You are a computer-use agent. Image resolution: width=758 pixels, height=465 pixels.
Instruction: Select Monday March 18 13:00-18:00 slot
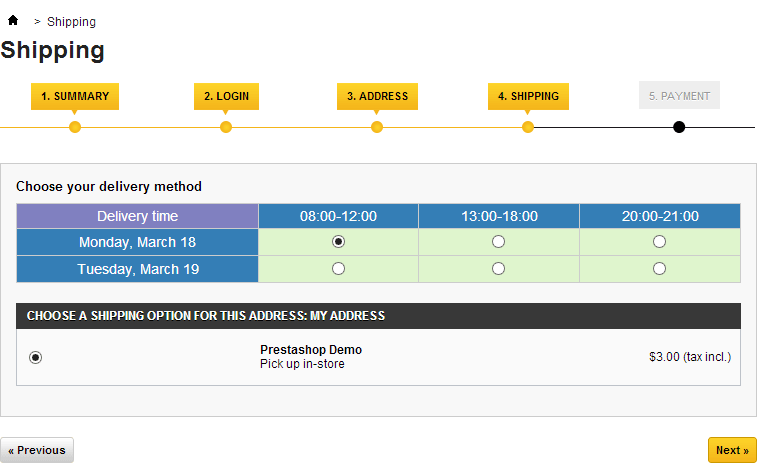coord(498,241)
